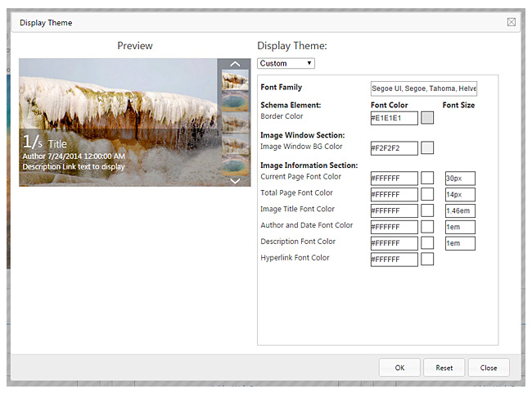Open the Border Color swatch picker
Image resolution: width=532 pixels, height=398 pixels.
coord(427,118)
